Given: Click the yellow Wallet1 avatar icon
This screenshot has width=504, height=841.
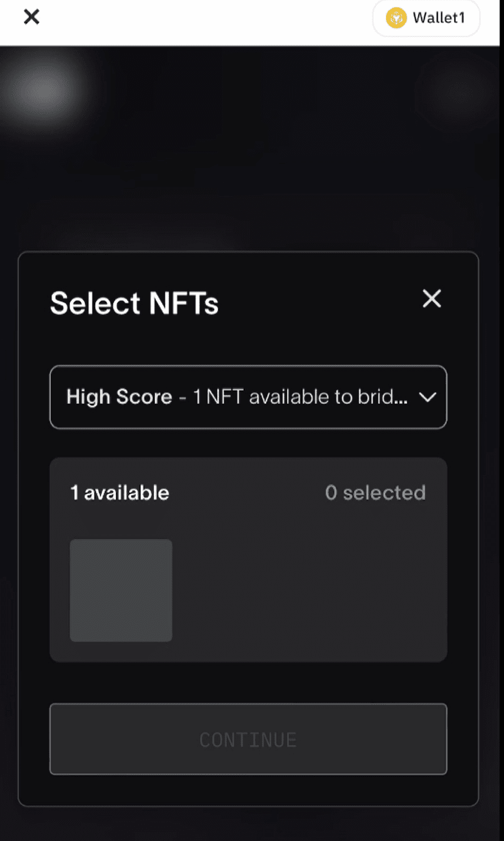Looking at the screenshot, I should (x=396, y=18).
